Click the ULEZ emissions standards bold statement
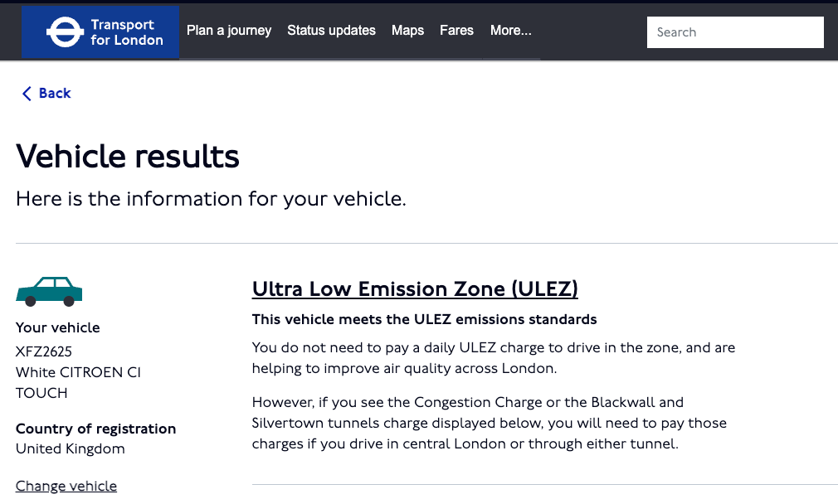This screenshot has width=838, height=504. click(424, 319)
